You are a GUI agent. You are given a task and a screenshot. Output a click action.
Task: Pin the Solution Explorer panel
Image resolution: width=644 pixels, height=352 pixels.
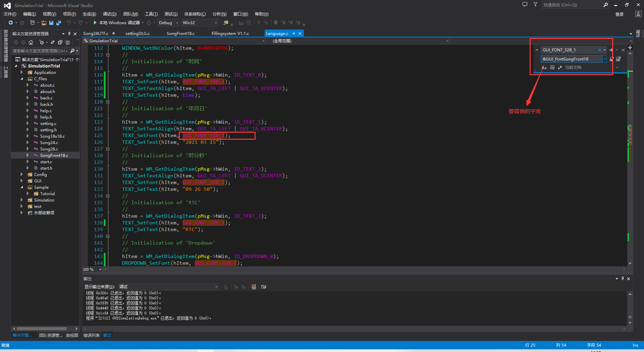[x=69, y=34]
